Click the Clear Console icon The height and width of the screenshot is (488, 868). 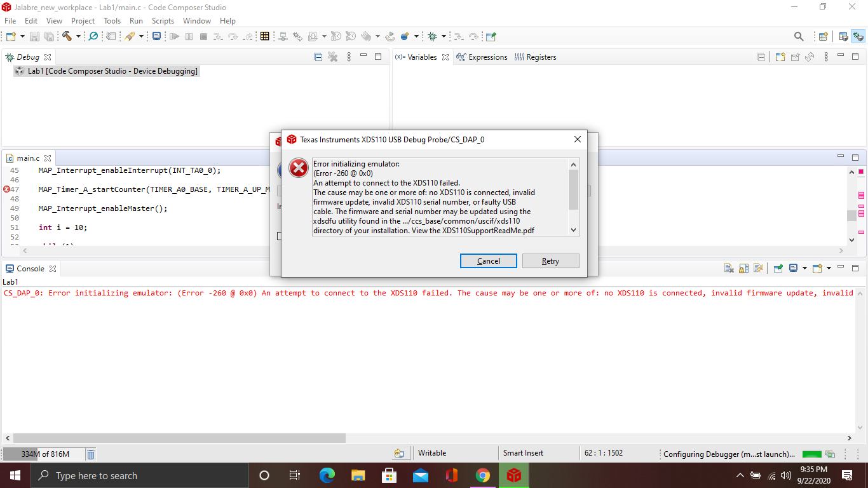point(729,268)
